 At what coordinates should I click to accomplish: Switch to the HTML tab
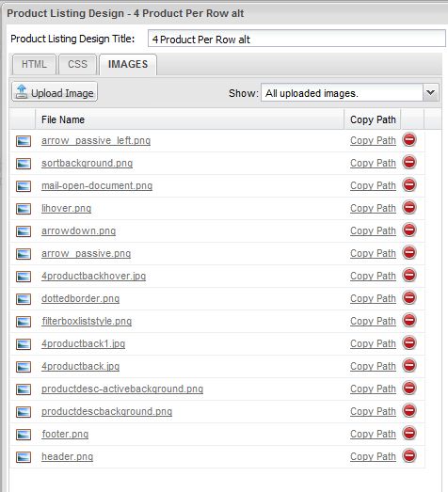pos(34,64)
